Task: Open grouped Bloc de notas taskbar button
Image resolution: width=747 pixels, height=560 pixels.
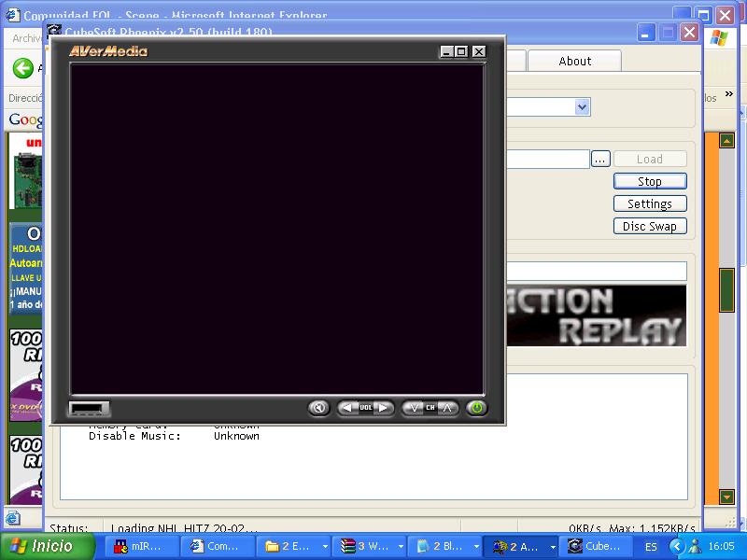Action: (444, 546)
